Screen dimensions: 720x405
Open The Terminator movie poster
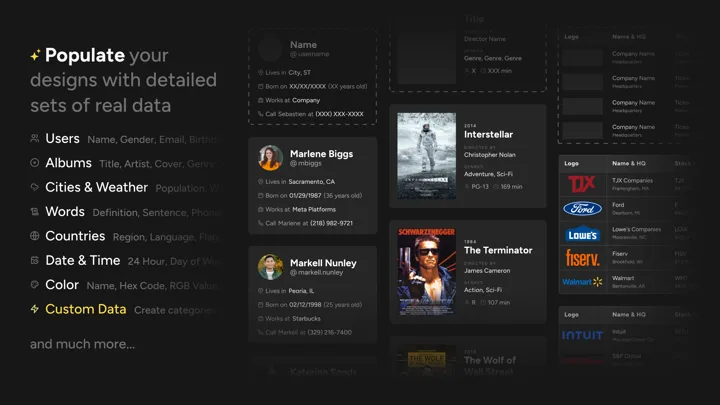427,271
